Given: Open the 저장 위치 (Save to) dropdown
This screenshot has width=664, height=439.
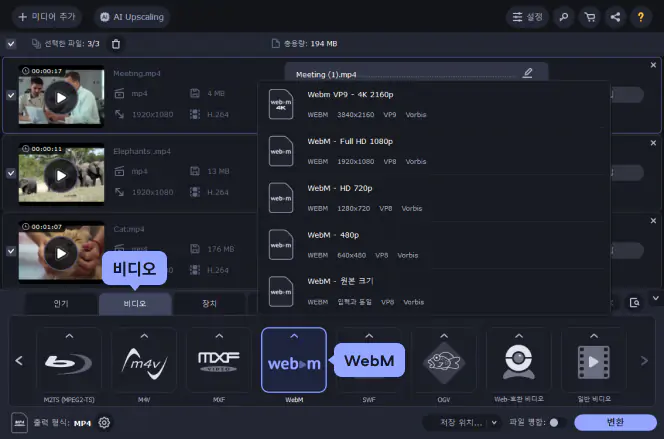Looking at the screenshot, I should 462,422.
